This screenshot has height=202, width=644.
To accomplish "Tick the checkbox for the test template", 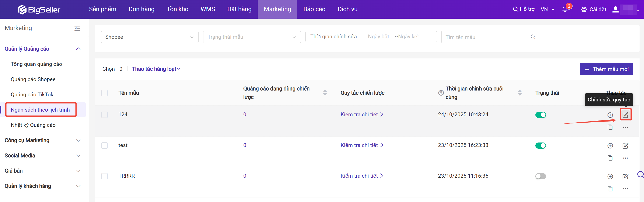I will [x=105, y=145].
